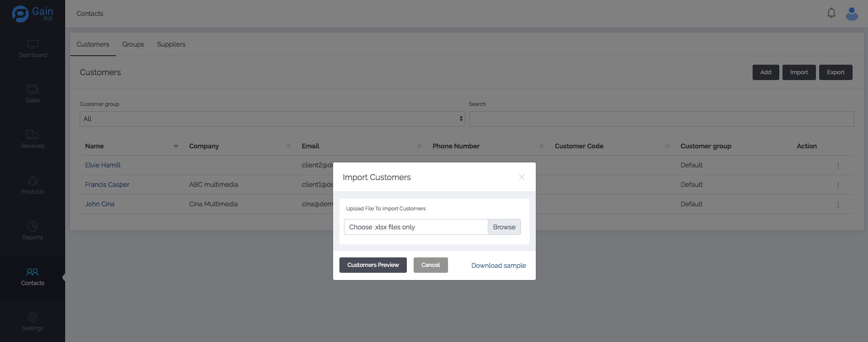Image resolution: width=868 pixels, height=342 pixels.
Task: Switch to the Suppliers tab
Action: click(x=171, y=44)
